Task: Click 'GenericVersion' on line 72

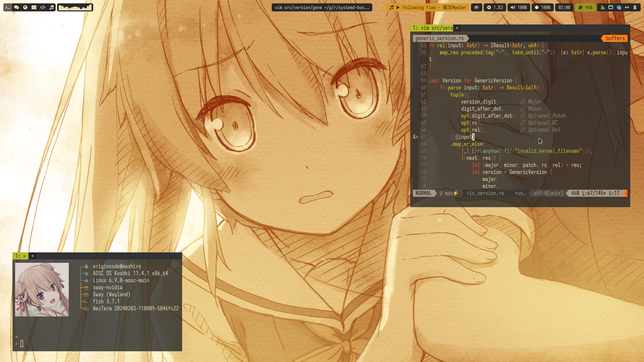Action: [x=528, y=172]
